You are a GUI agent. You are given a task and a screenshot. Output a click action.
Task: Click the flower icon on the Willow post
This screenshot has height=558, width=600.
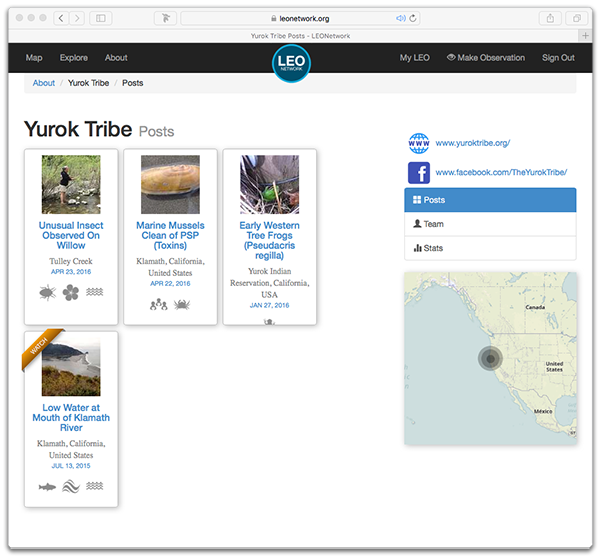70,292
